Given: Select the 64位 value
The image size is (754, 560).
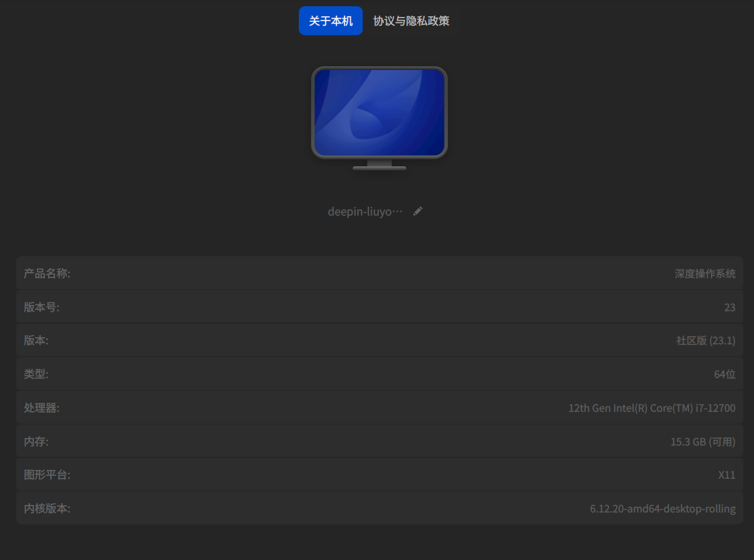Looking at the screenshot, I should pyautogui.click(x=725, y=374).
